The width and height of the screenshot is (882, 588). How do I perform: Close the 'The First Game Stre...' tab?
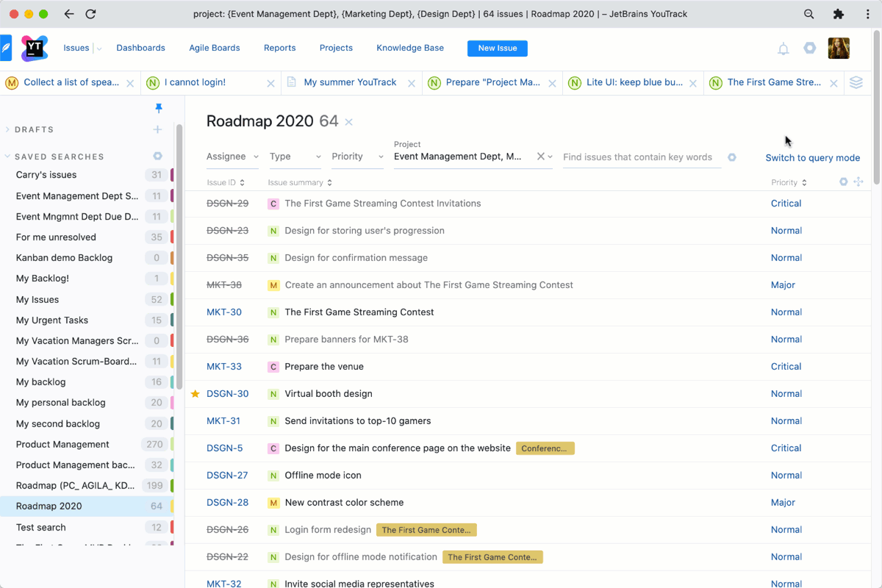tap(833, 84)
